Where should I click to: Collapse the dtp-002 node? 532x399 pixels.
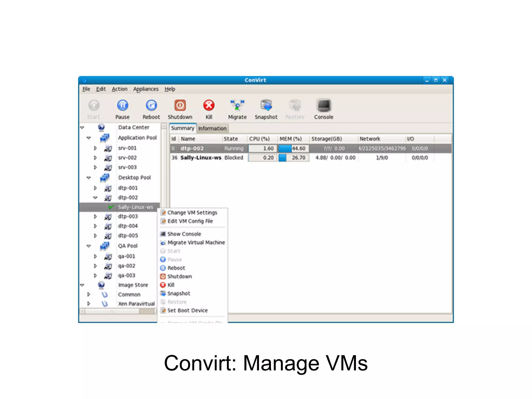point(95,198)
